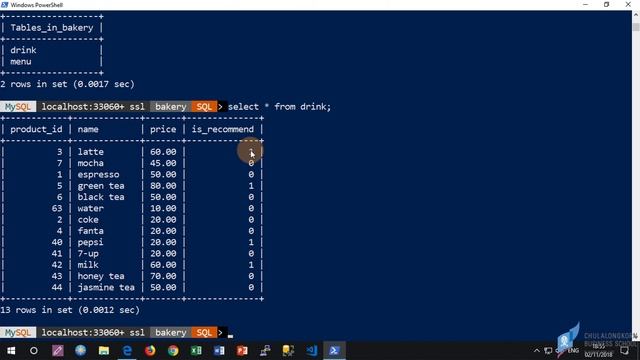This screenshot has width=640, height=360.
Task: Click the '2 rows in set' result line
Action: 67,84
